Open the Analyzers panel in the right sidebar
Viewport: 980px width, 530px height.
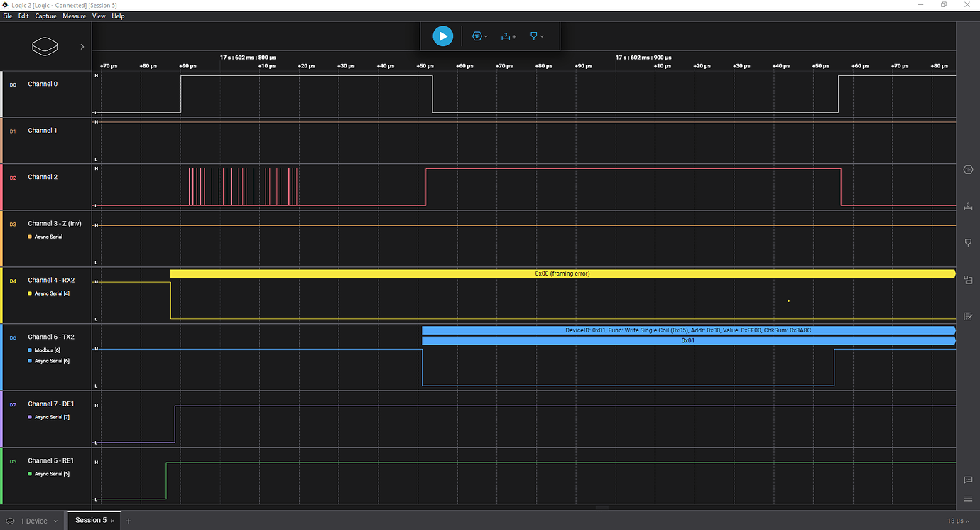tap(968, 169)
